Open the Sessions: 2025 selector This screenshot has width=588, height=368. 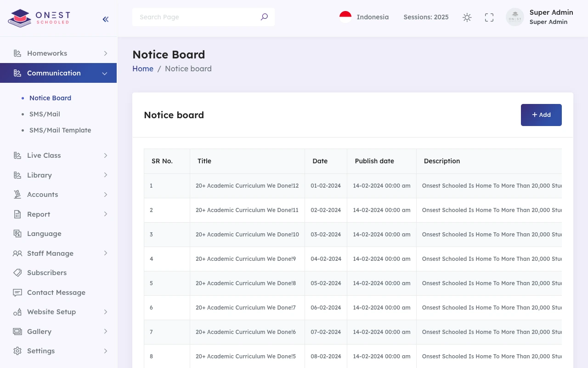tap(426, 17)
